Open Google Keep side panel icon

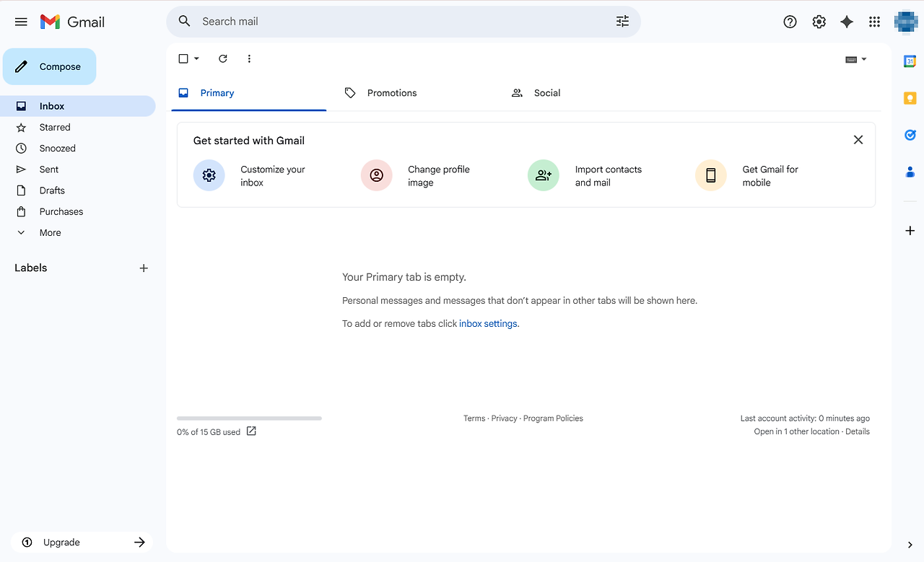910,98
